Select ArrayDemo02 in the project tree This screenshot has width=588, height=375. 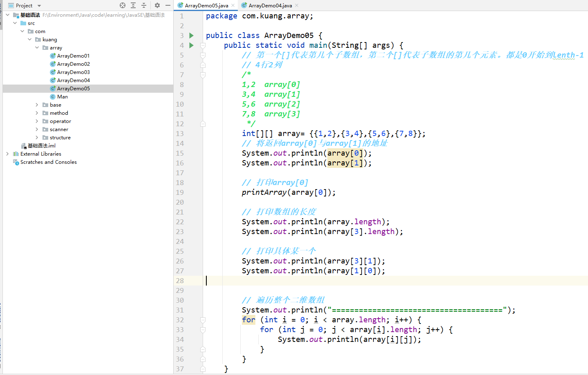pyautogui.click(x=73, y=64)
